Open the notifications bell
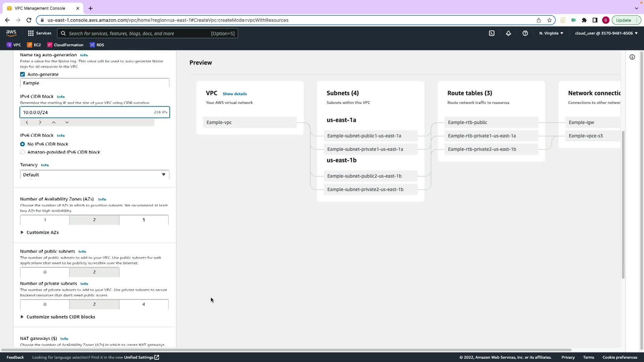This screenshot has height=362, width=644. [508, 33]
